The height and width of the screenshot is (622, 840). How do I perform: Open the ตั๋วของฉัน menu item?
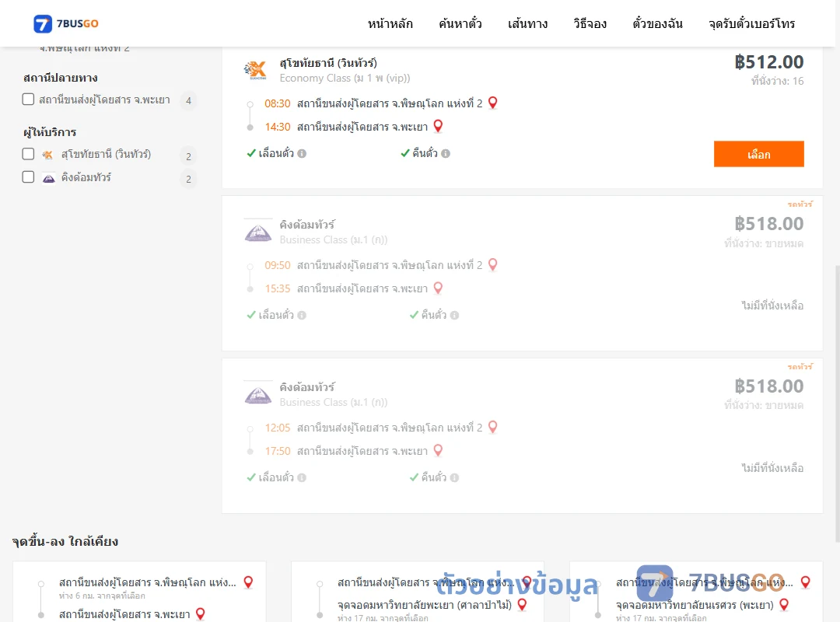(x=657, y=23)
